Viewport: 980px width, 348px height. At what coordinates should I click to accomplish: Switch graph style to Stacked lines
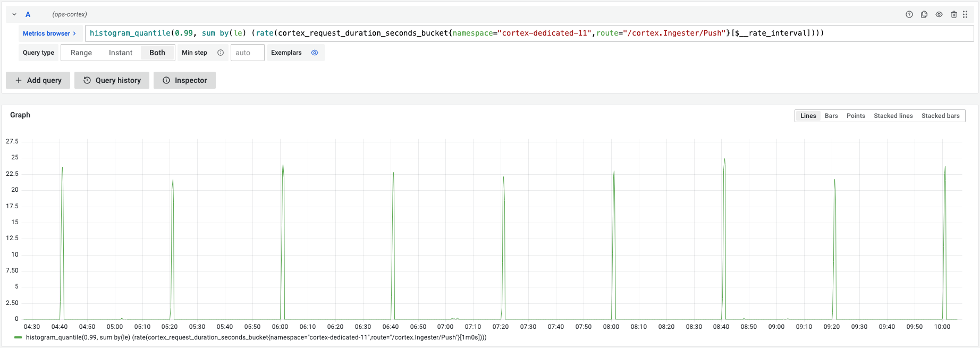click(x=893, y=116)
